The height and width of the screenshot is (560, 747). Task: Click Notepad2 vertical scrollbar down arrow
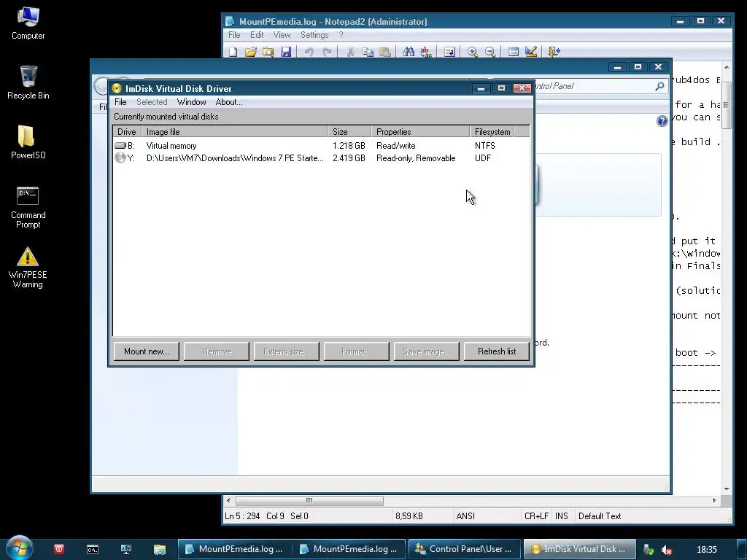[x=727, y=489]
